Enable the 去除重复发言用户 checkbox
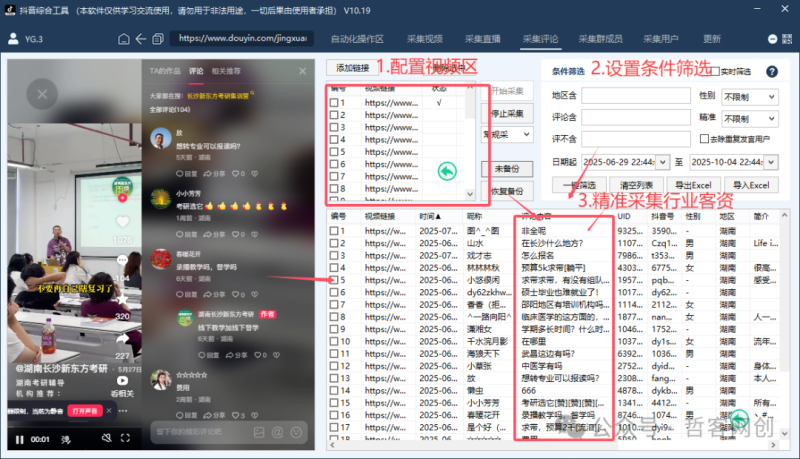This screenshot has height=459, width=800. 705,139
